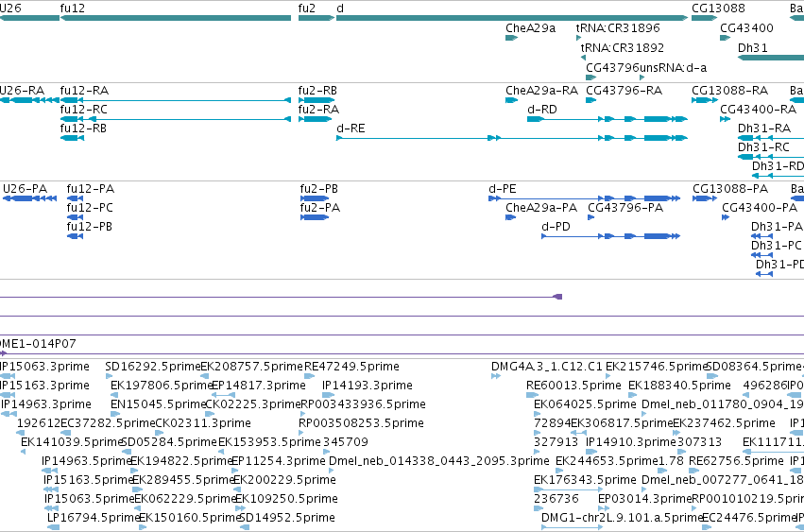Select the DMG1-chr2L.9.101.a.5prime label

click(x=622, y=518)
